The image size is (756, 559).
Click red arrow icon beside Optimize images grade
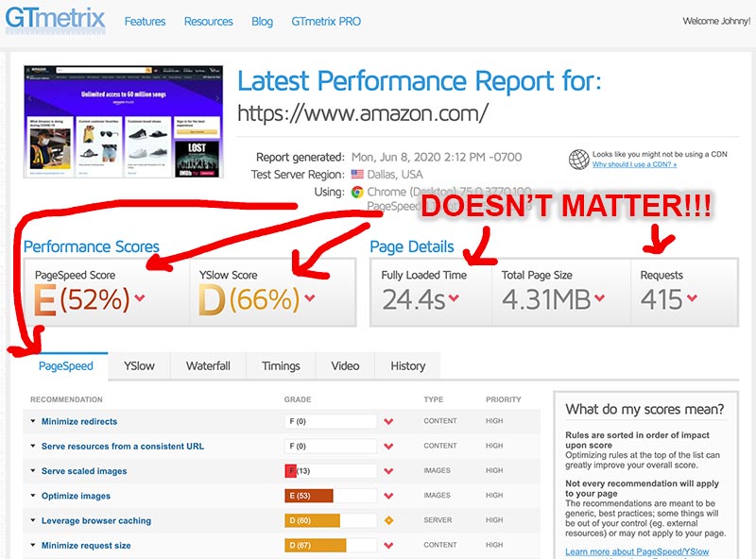(x=387, y=496)
